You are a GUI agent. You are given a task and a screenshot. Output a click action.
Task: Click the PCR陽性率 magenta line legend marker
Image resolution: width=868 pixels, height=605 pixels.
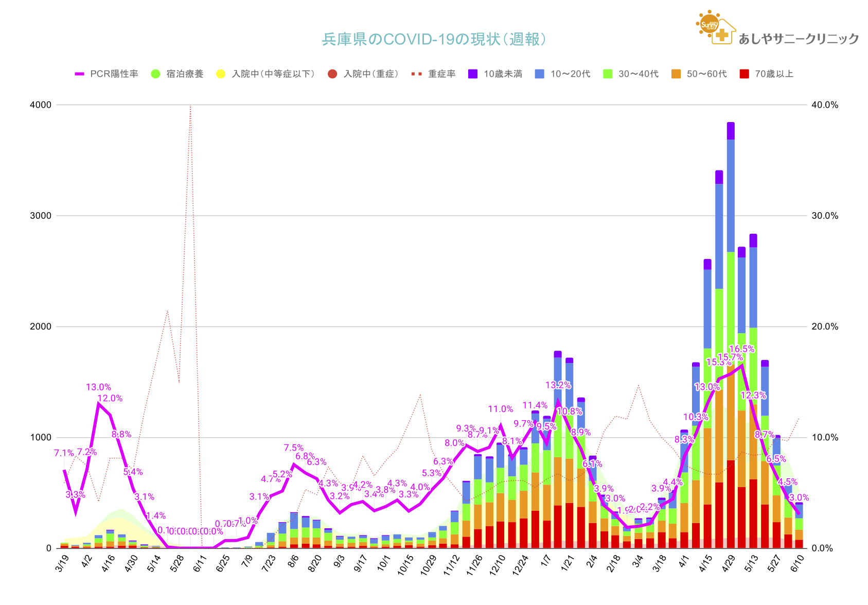[80, 74]
